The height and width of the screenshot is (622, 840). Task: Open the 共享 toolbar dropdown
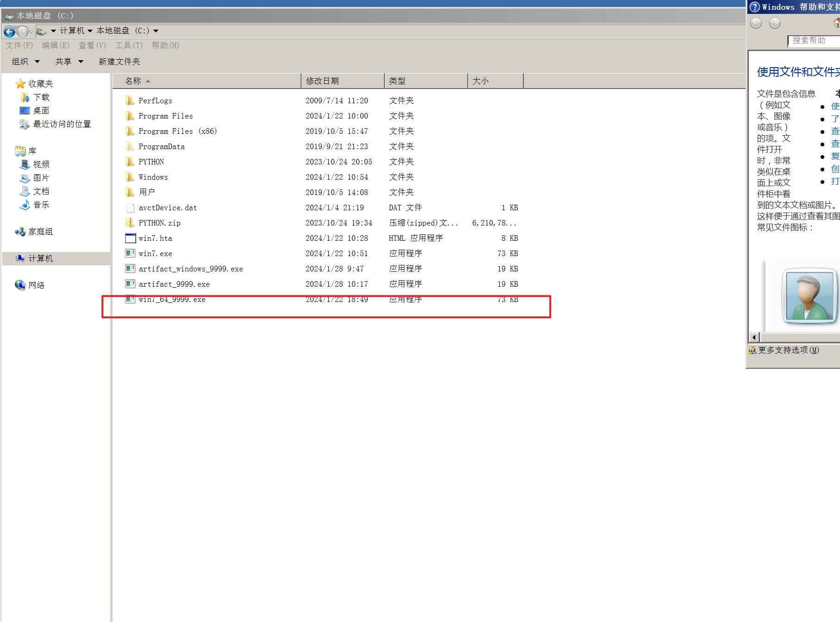click(x=69, y=62)
